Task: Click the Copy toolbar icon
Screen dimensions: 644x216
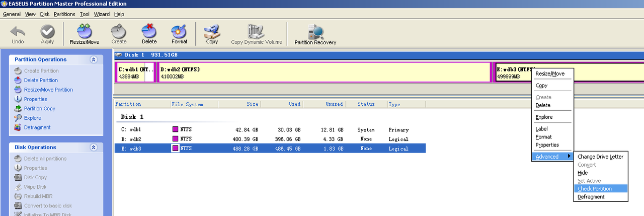Action: pyautogui.click(x=212, y=31)
